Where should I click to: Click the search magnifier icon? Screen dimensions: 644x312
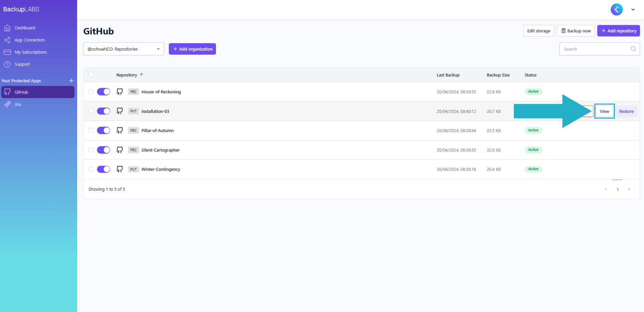pos(633,49)
